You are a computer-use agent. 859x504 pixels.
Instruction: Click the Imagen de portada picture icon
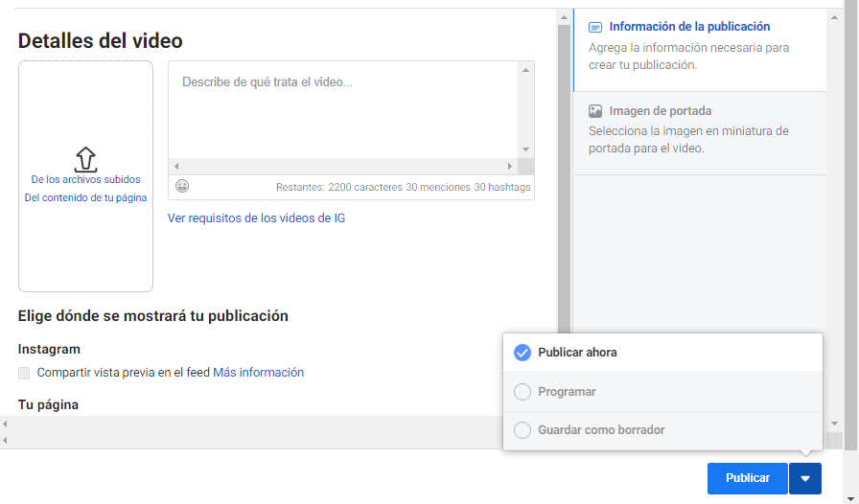click(595, 111)
